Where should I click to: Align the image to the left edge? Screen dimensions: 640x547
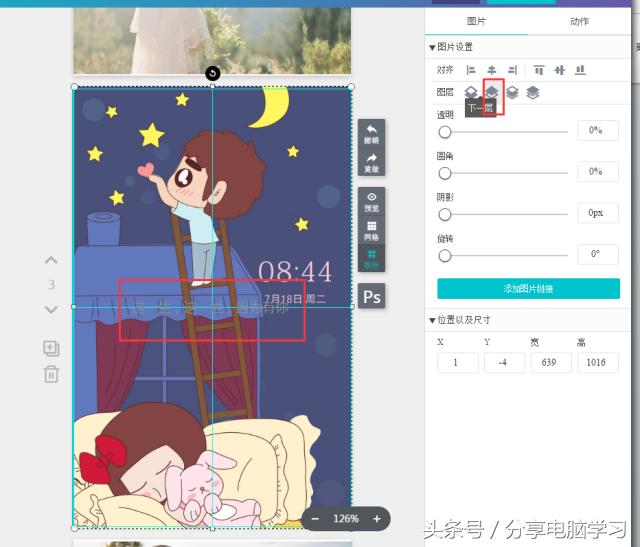471,70
